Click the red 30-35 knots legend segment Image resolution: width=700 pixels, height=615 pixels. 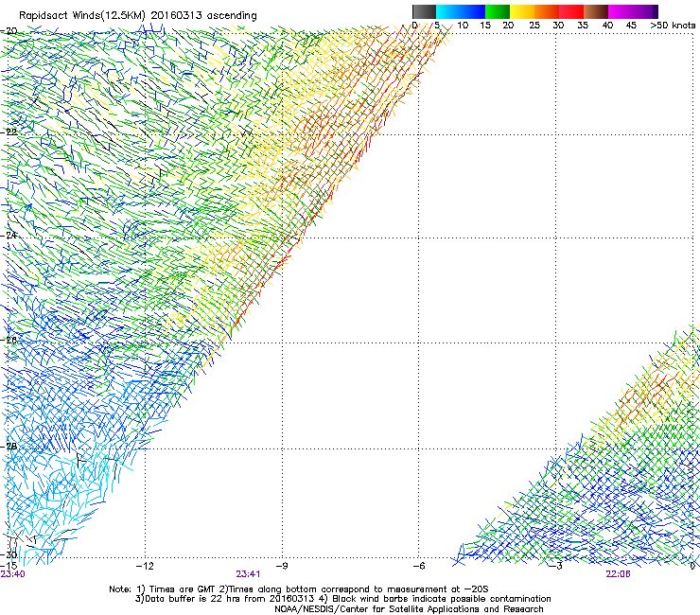(571, 11)
